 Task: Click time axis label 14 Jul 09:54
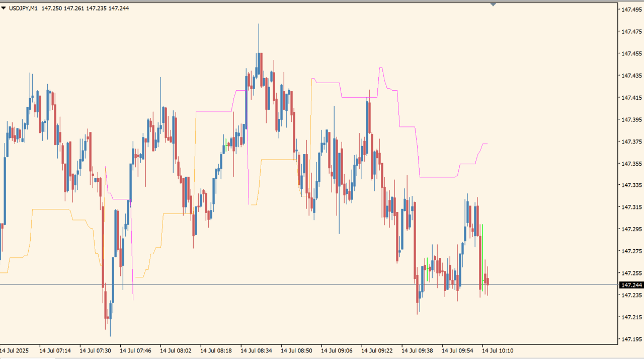click(457, 350)
